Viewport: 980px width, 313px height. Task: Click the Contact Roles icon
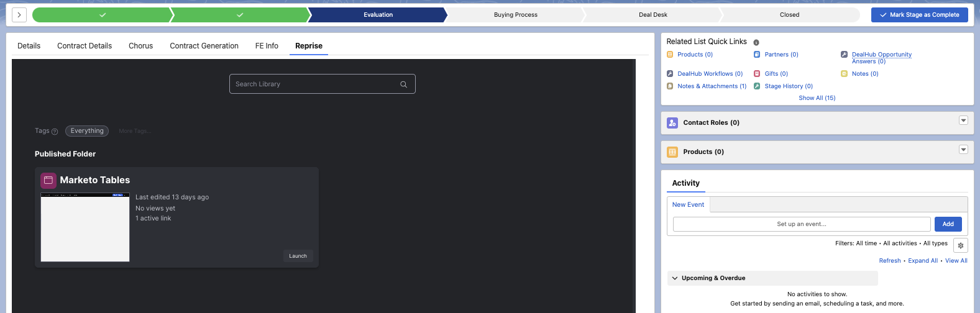pos(672,123)
